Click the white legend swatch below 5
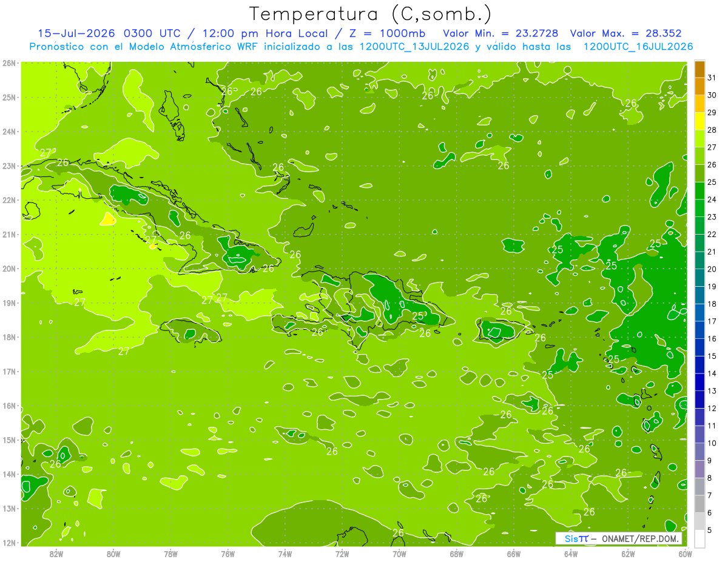Screen dimensions: 728x562 [699, 538]
